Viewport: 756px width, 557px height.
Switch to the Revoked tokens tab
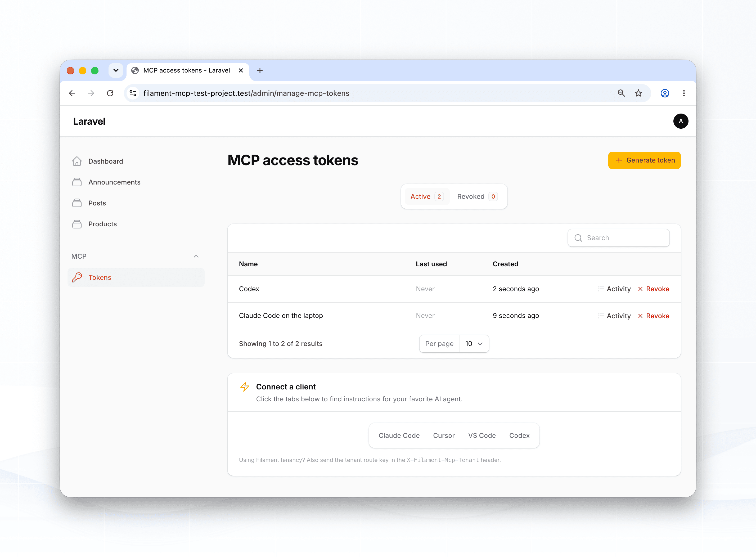[477, 197]
